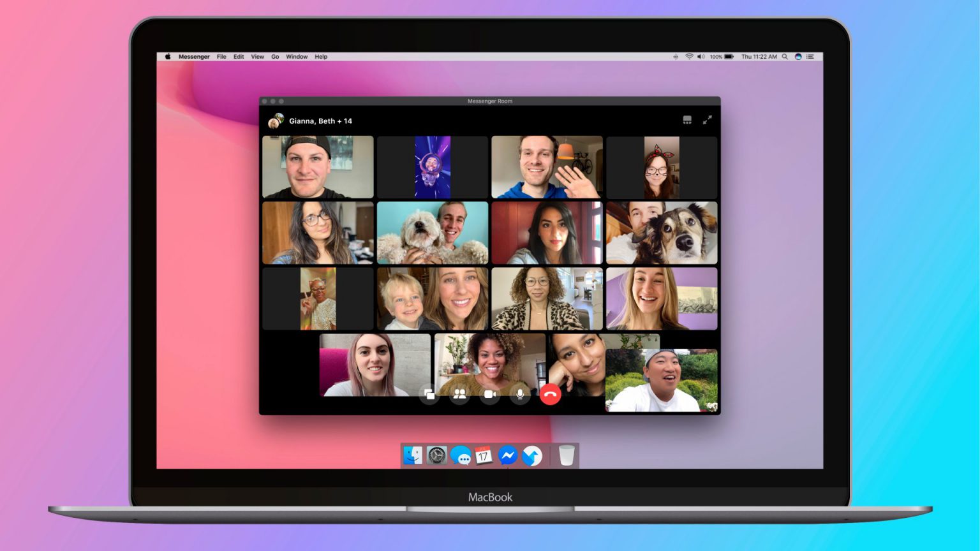This screenshot has width=980, height=551.
Task: Click the expand to fullscreen arrows
Action: (707, 120)
